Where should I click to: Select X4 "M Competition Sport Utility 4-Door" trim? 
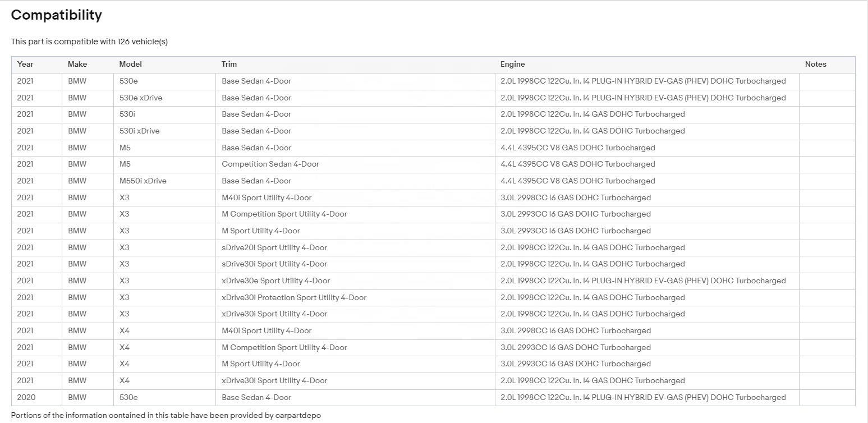284,347
